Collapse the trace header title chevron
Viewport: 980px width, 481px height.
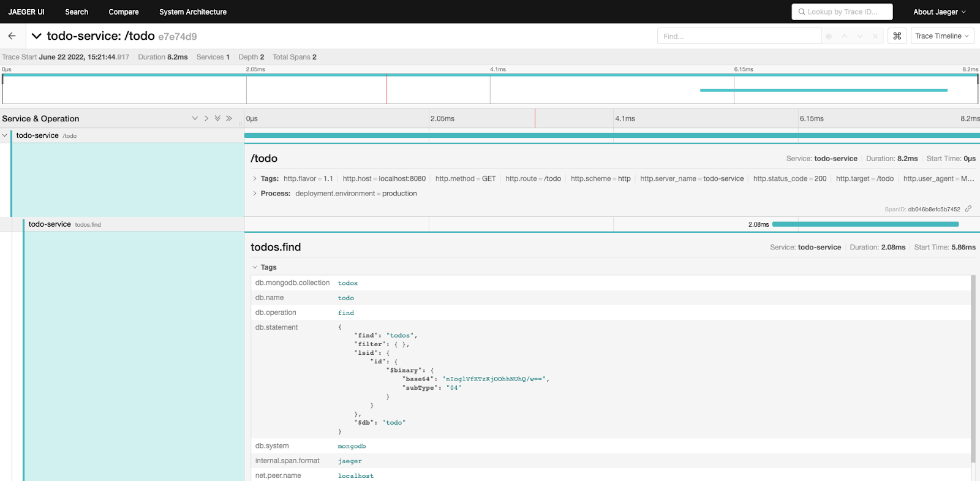coord(37,36)
